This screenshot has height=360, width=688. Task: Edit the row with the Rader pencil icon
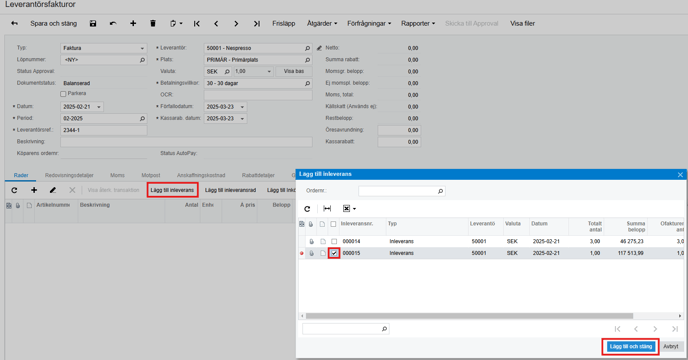[53, 190]
